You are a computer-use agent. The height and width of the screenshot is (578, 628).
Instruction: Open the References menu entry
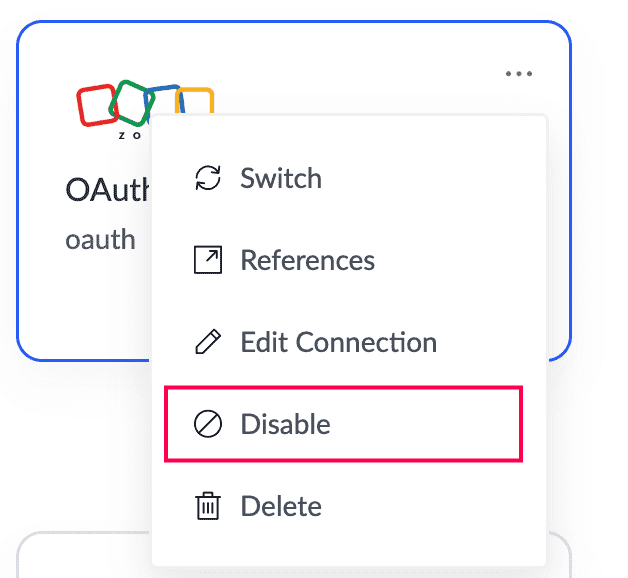coord(307,261)
